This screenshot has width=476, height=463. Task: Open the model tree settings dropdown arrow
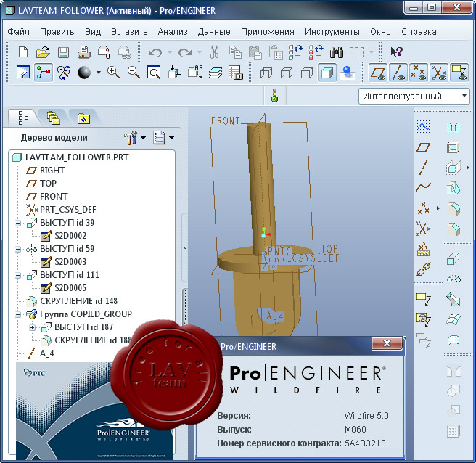(x=143, y=138)
